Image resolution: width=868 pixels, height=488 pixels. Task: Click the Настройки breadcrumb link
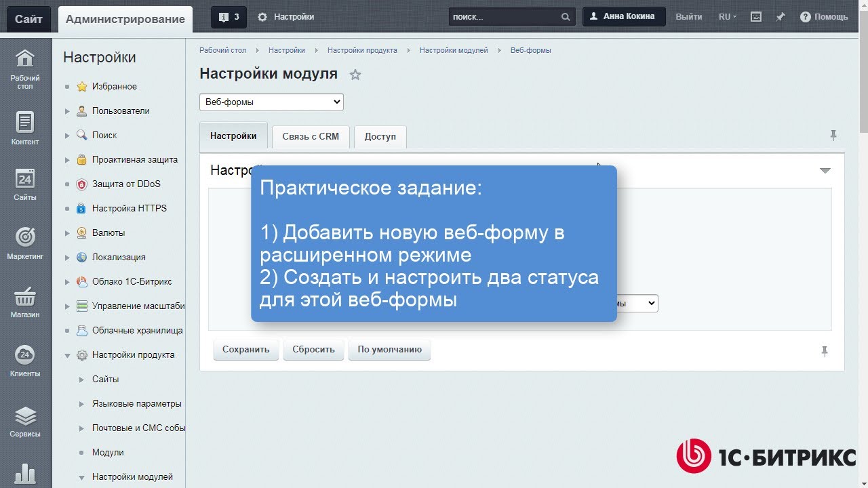click(x=287, y=50)
